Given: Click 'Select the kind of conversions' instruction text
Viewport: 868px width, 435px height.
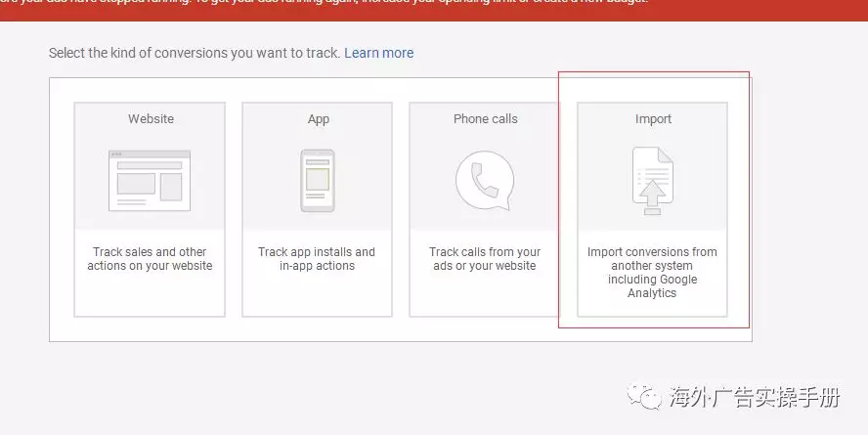Looking at the screenshot, I should 195,53.
